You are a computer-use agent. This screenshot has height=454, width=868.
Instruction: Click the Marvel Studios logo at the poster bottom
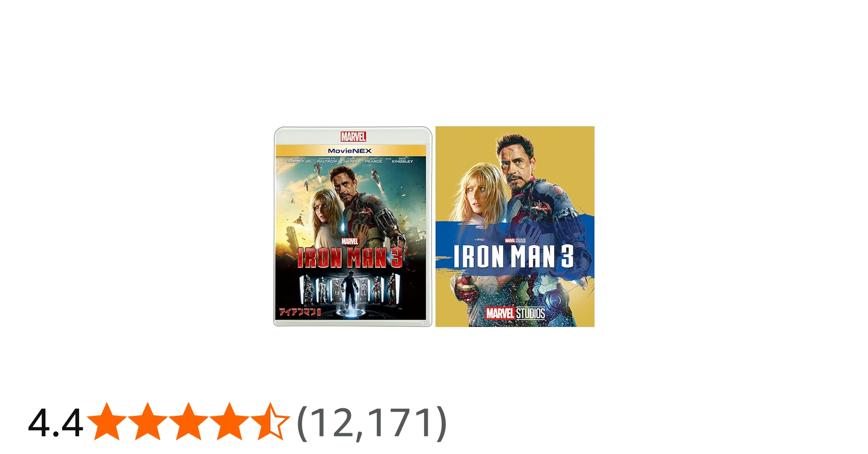[515, 313]
